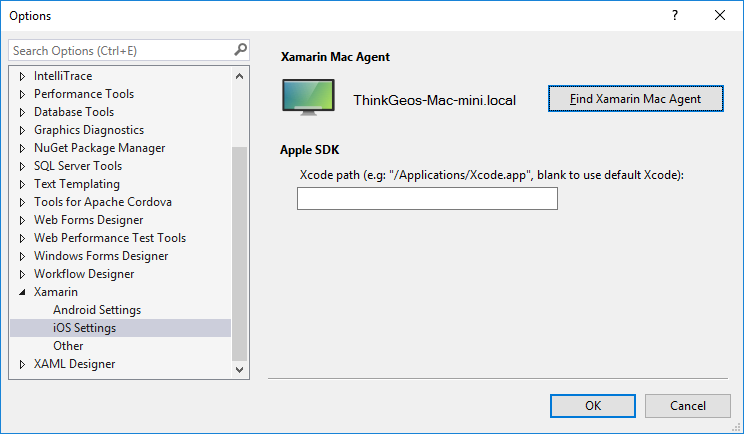
Task: Select Performance Tools in options tree
Action: (x=84, y=94)
